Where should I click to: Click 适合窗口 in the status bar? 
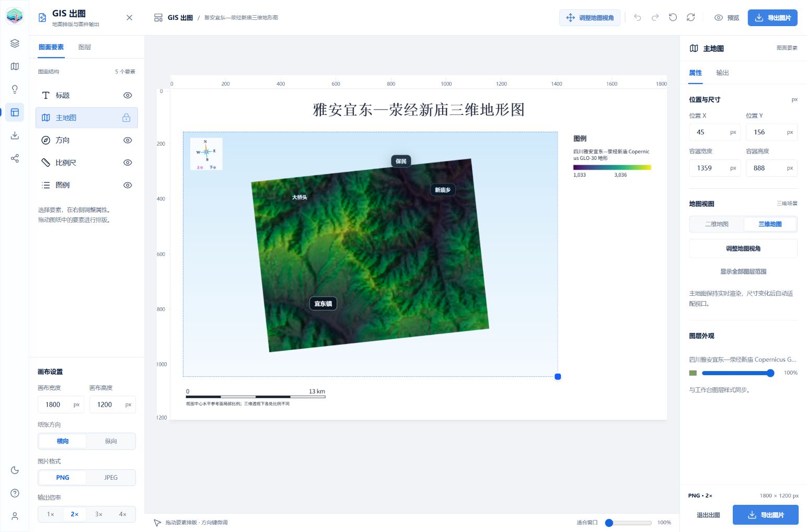(587, 523)
